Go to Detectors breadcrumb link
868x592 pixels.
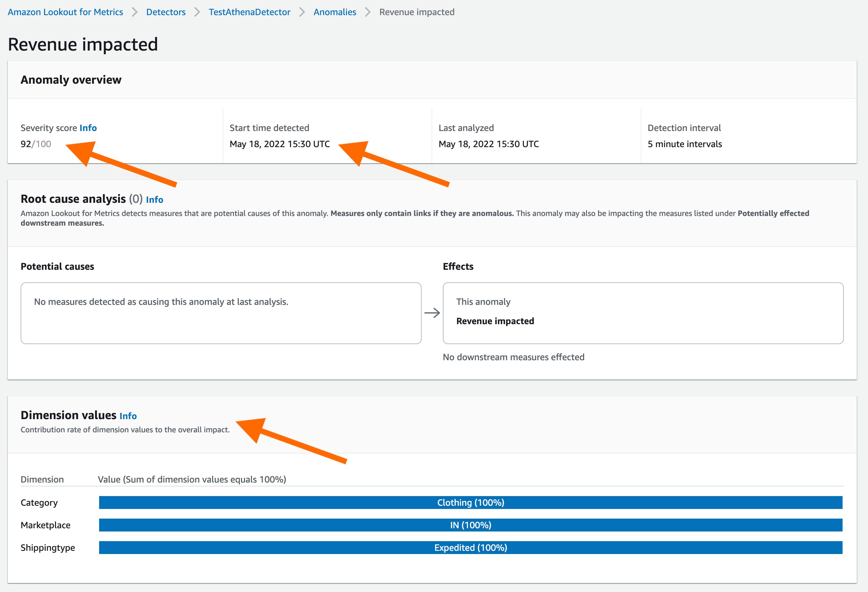click(165, 12)
